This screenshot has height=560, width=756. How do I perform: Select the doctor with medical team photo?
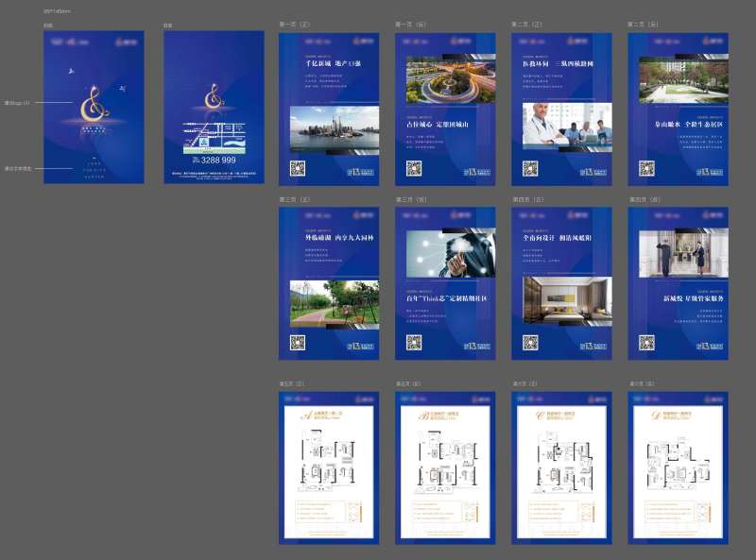561,123
